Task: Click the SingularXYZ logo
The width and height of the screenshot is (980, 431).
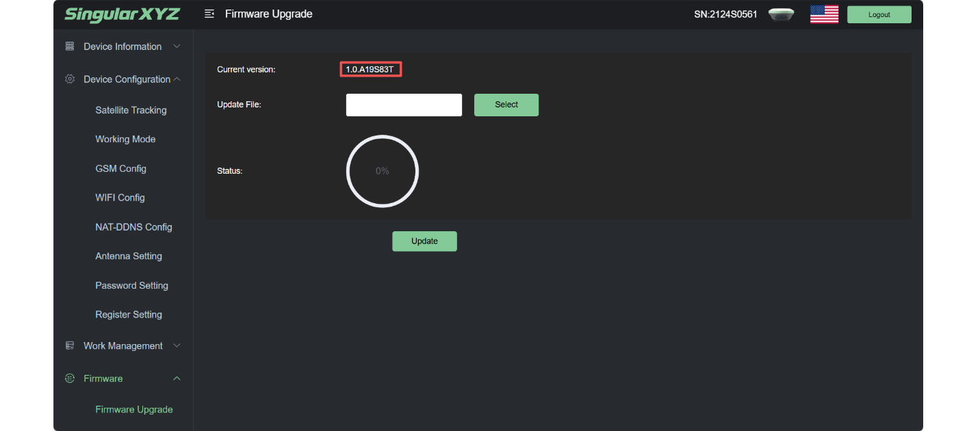Action: point(122,14)
